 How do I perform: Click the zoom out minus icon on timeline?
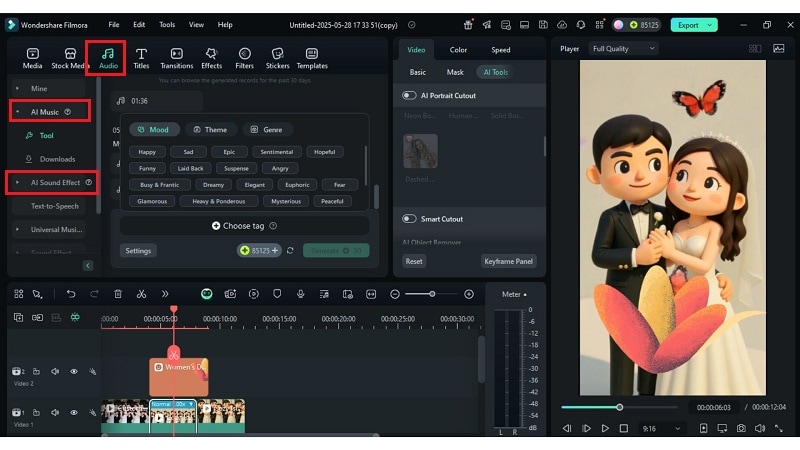394,294
